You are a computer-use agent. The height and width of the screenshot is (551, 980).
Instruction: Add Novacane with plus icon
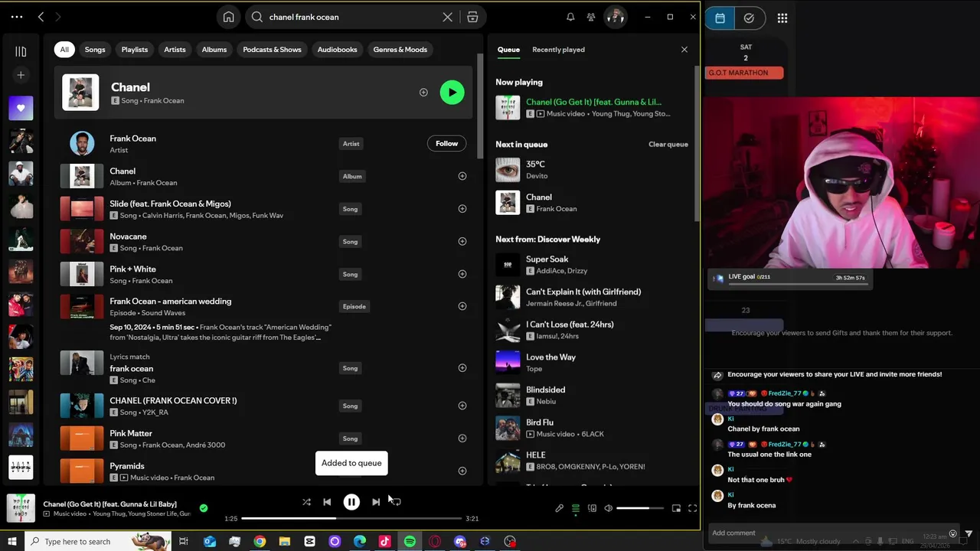[x=462, y=241]
